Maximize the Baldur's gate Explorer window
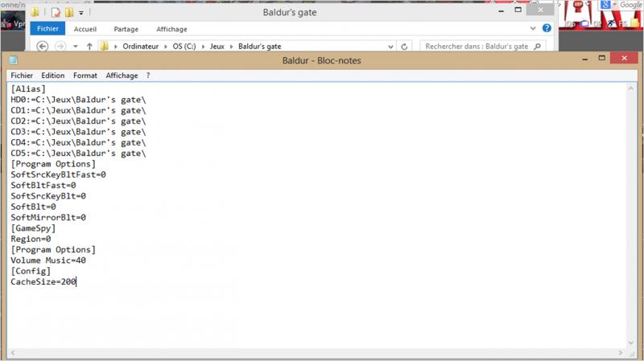Image resolution: width=644 pixels, height=361 pixels. pos(518,10)
